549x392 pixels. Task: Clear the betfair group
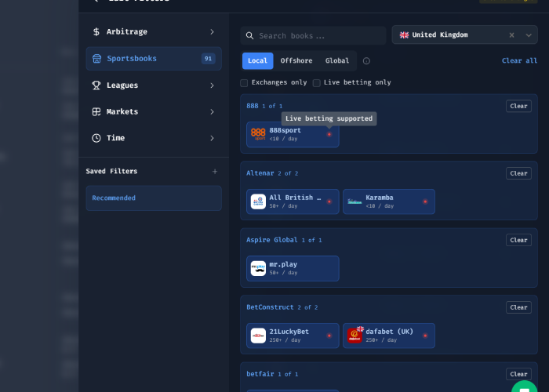pos(518,374)
